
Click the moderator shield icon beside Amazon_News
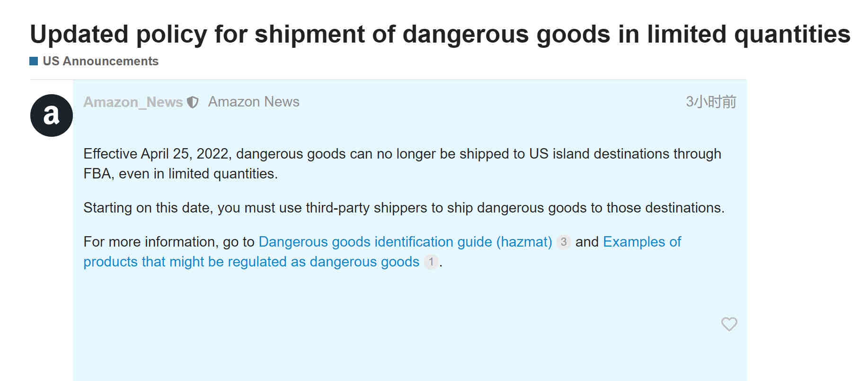tap(193, 102)
